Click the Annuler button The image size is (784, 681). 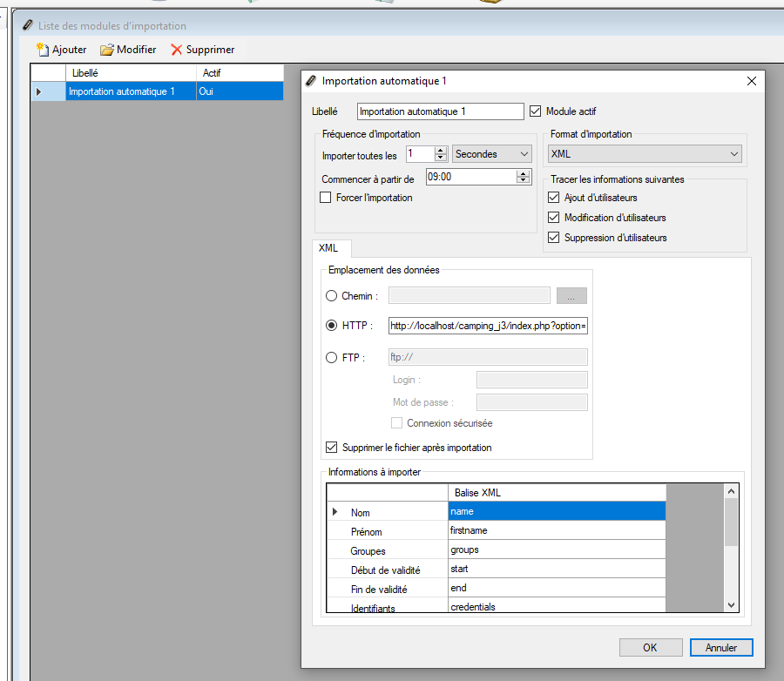point(720,648)
